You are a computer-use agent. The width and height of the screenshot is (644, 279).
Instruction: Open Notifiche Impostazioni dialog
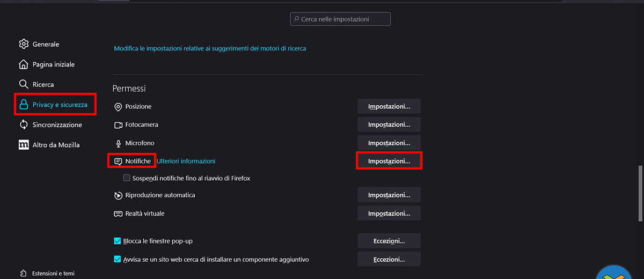(x=389, y=161)
